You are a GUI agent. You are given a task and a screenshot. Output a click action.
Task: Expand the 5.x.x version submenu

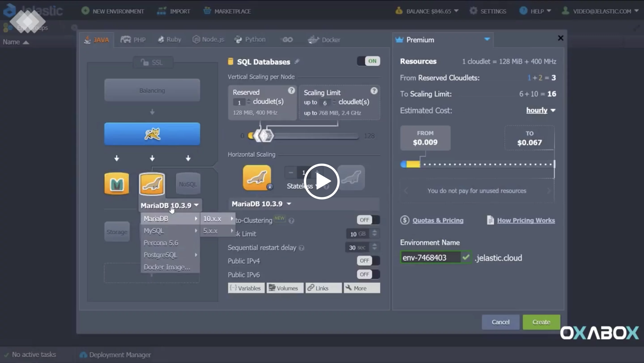[218, 231]
